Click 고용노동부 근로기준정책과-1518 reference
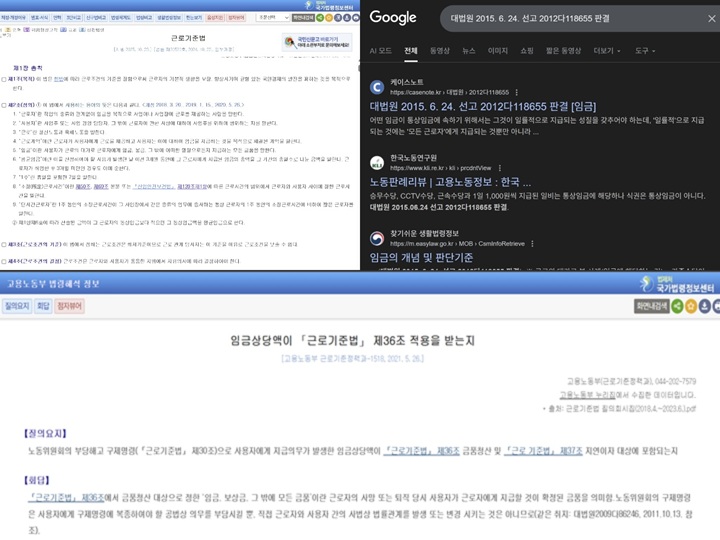720x540 pixels. (x=352, y=359)
